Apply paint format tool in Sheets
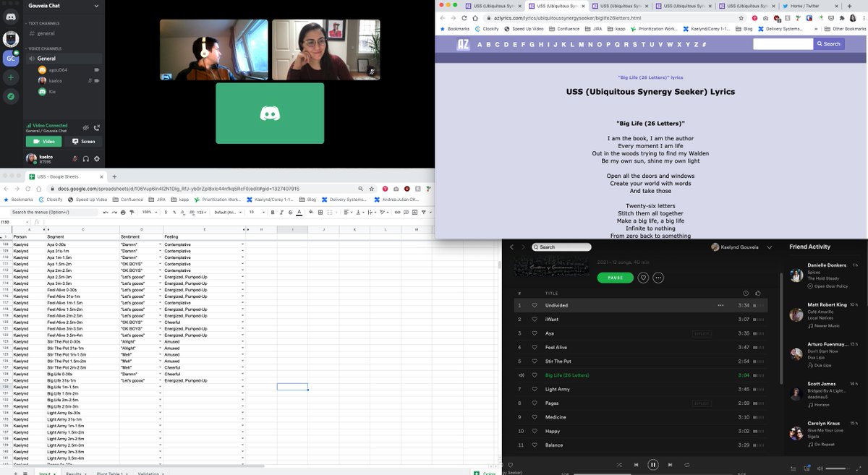868x475 pixels. [x=132, y=212]
